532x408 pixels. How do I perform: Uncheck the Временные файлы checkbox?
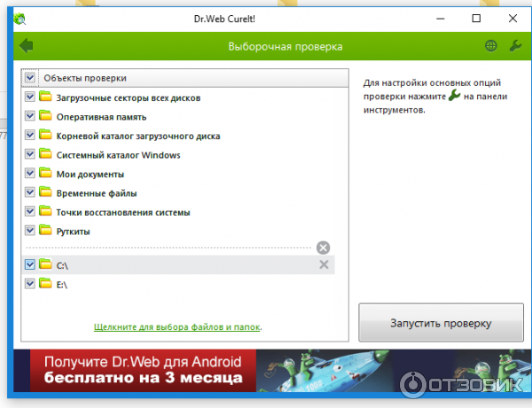pyautogui.click(x=30, y=193)
